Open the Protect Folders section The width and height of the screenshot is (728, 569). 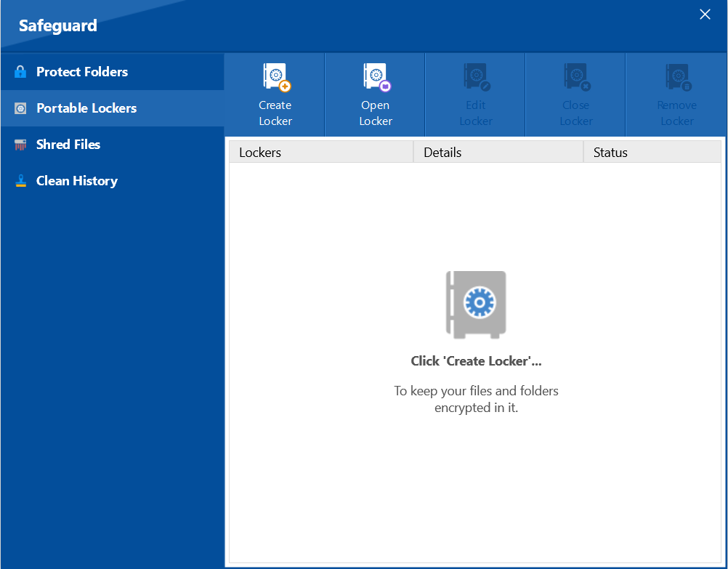pyautogui.click(x=113, y=71)
